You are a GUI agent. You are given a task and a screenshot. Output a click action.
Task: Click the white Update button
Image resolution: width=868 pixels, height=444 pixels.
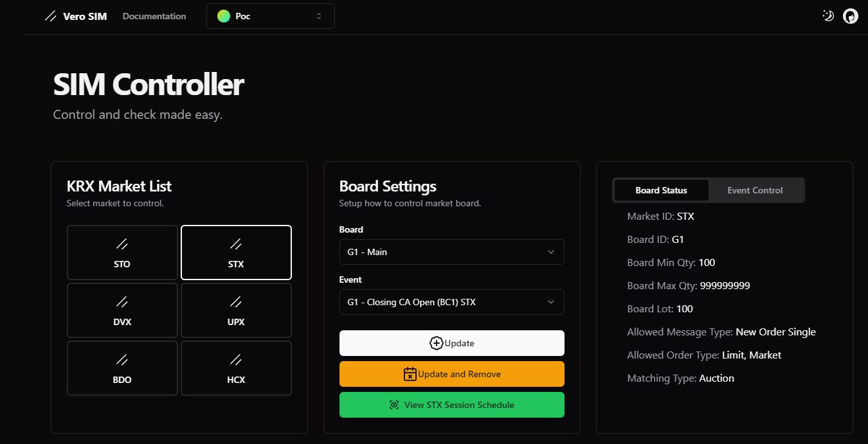(452, 343)
